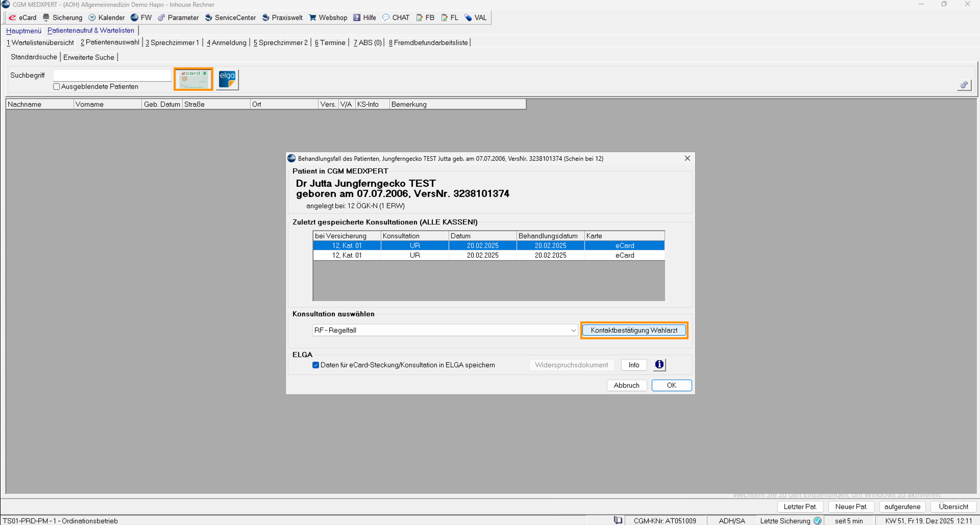Image resolution: width=980 pixels, height=525 pixels.
Task: Click Kontaktbestätigung Wahlarzt button
Action: click(634, 330)
